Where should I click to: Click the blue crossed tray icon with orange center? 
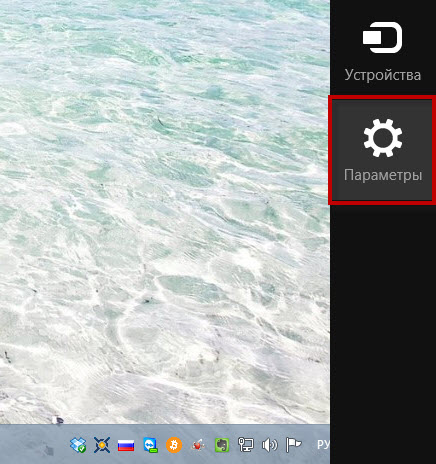click(x=102, y=445)
